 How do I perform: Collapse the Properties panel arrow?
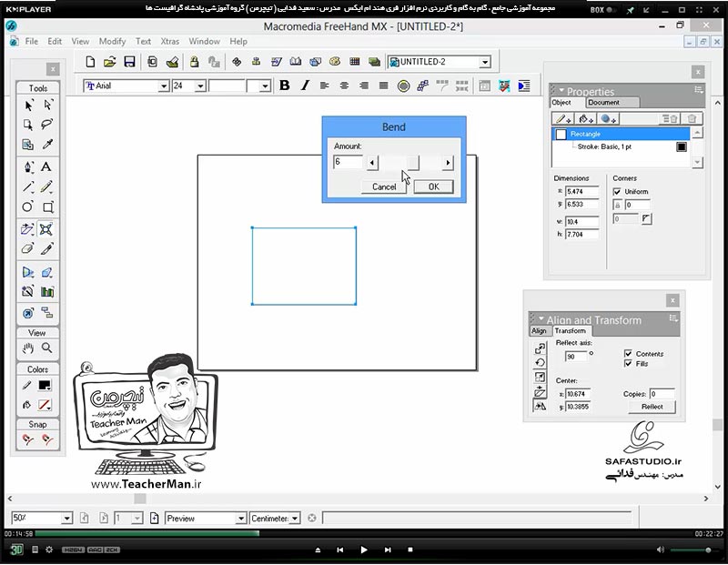point(561,90)
